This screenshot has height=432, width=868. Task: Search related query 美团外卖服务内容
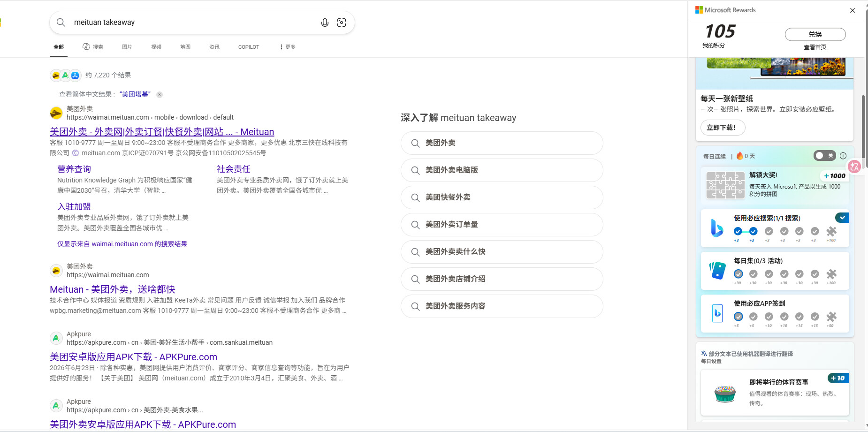[502, 306]
